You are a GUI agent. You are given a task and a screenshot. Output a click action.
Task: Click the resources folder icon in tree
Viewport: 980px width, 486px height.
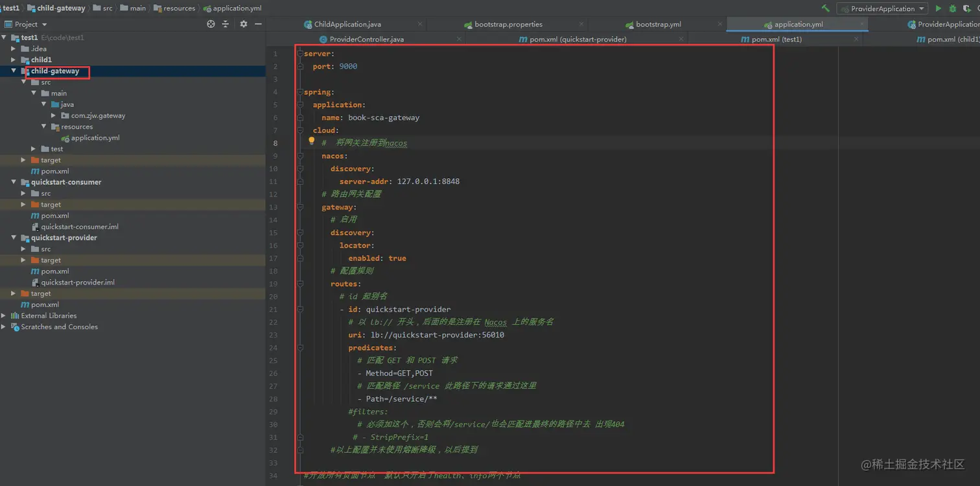pyautogui.click(x=55, y=127)
